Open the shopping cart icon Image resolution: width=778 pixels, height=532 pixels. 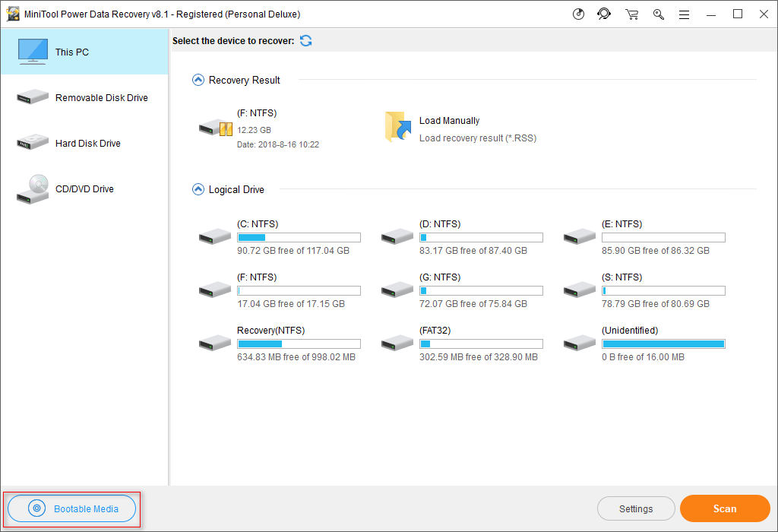[x=631, y=14]
